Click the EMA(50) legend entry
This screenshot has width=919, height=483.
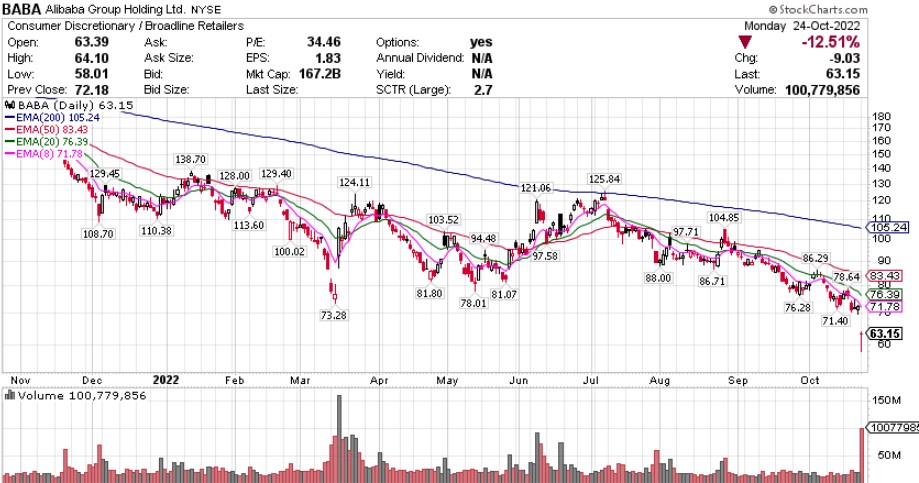coord(47,130)
